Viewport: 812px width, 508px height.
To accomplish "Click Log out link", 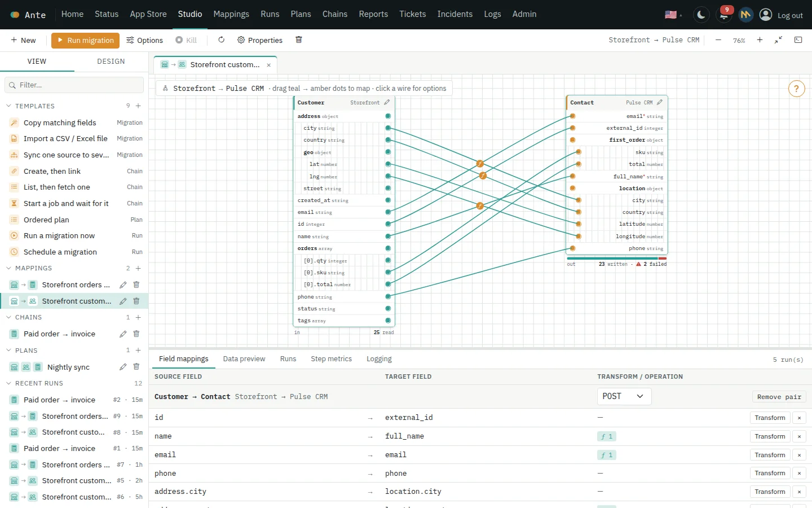I will click(x=790, y=15).
